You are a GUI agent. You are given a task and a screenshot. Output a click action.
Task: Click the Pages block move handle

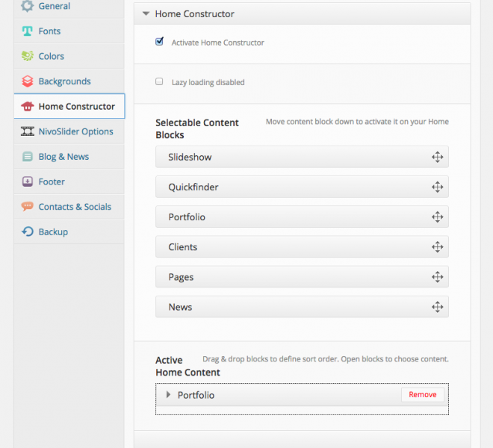coord(438,277)
